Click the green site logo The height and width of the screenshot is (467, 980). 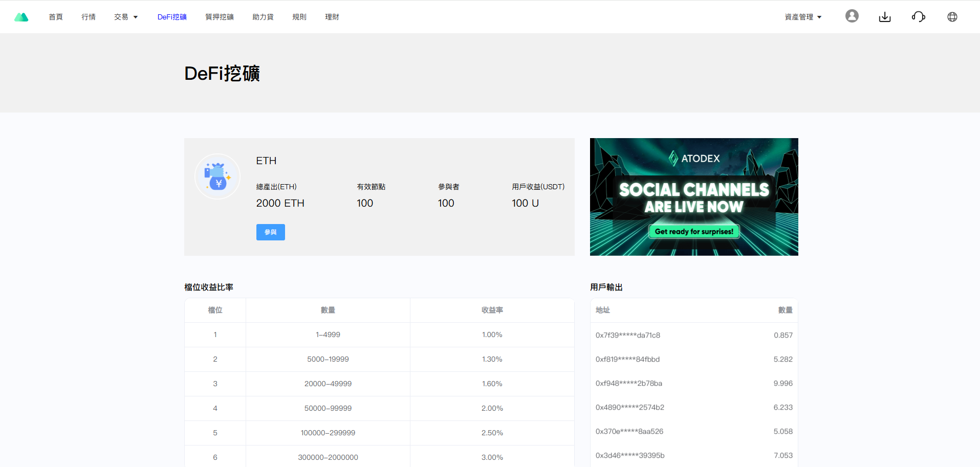tap(21, 17)
